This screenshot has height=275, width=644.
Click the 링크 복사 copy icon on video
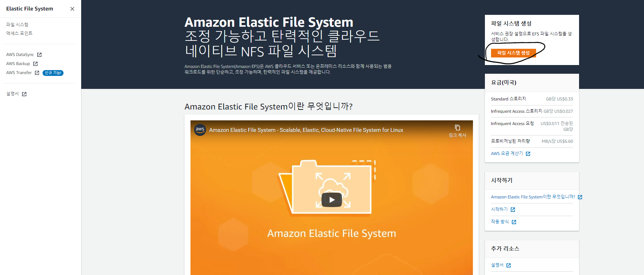457,128
